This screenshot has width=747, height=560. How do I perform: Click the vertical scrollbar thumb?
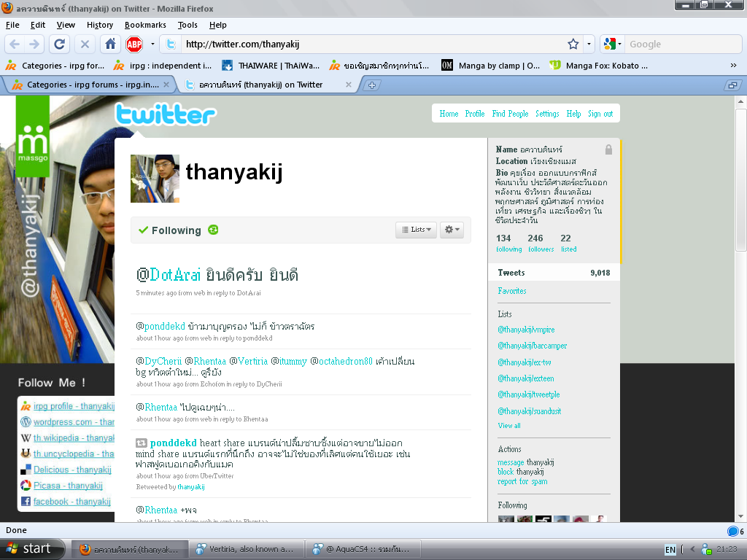click(x=741, y=179)
